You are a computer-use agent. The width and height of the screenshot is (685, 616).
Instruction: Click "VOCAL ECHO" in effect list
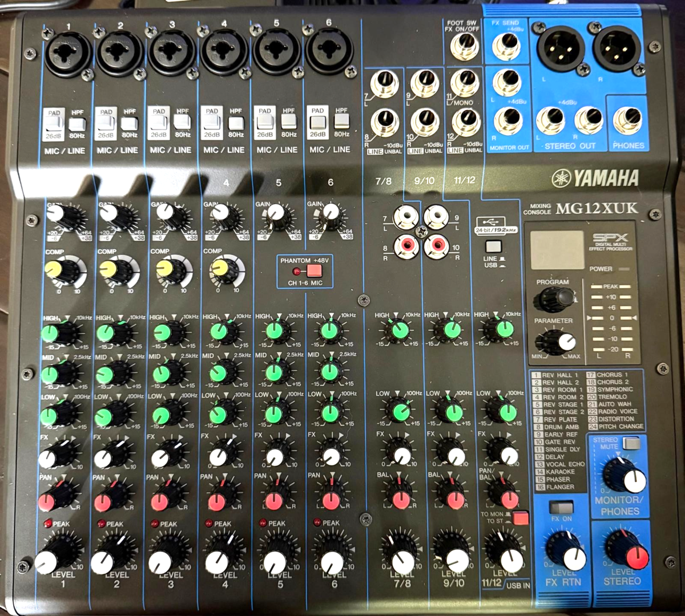(x=565, y=464)
